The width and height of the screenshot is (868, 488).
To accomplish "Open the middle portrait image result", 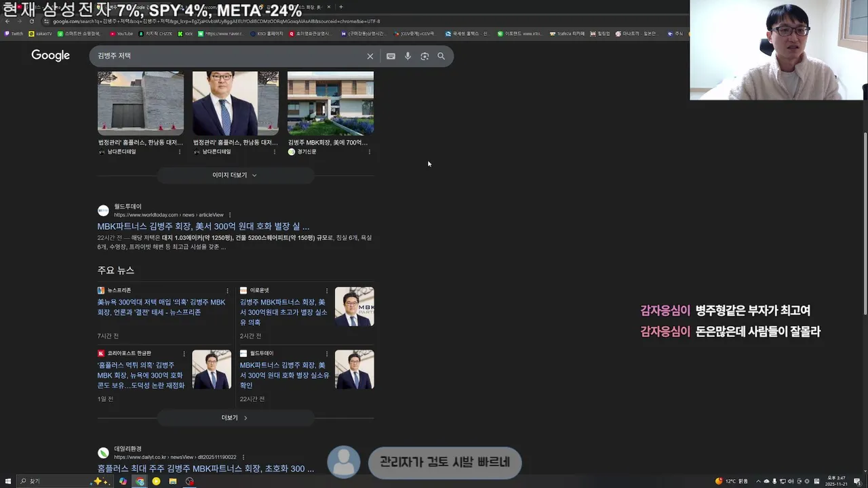I will tap(235, 103).
